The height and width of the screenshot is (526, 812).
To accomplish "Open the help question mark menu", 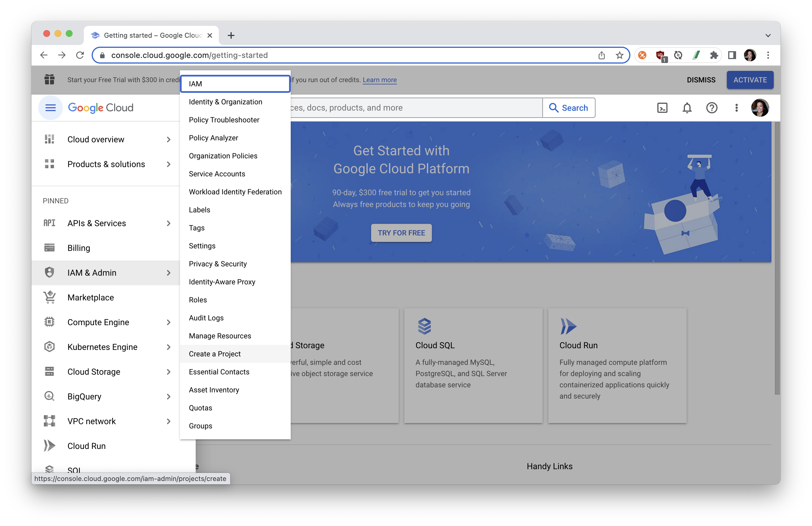I will (x=712, y=108).
